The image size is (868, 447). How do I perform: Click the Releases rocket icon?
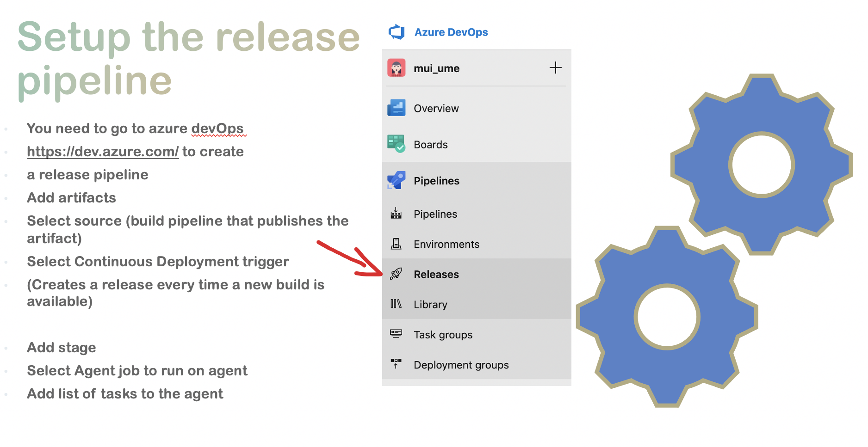396,274
